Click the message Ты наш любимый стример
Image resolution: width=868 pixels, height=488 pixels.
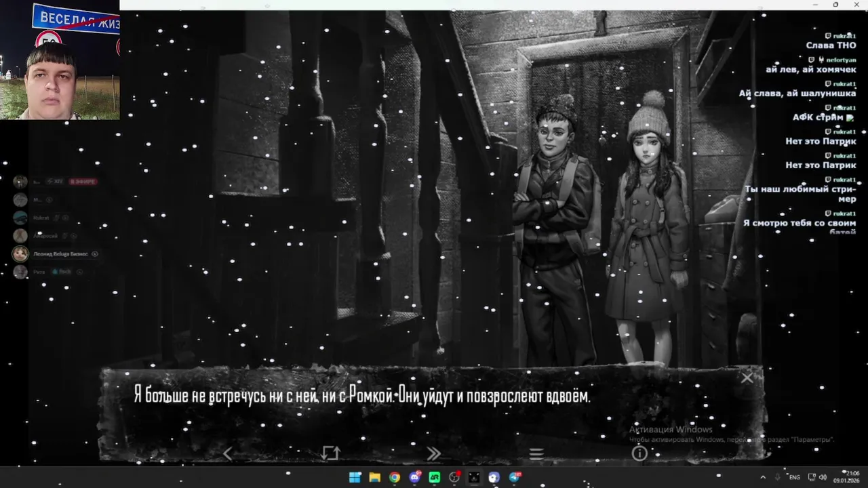800,194
